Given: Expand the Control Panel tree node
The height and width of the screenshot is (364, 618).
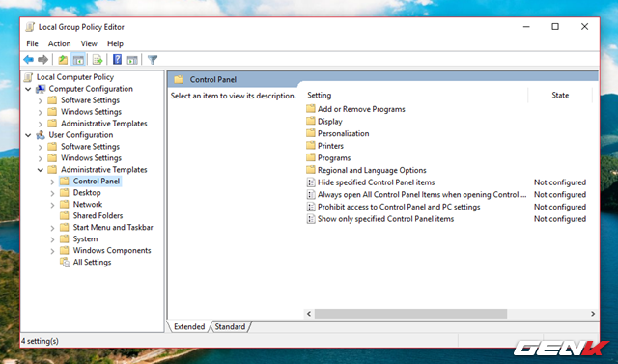Looking at the screenshot, I should tap(52, 182).
